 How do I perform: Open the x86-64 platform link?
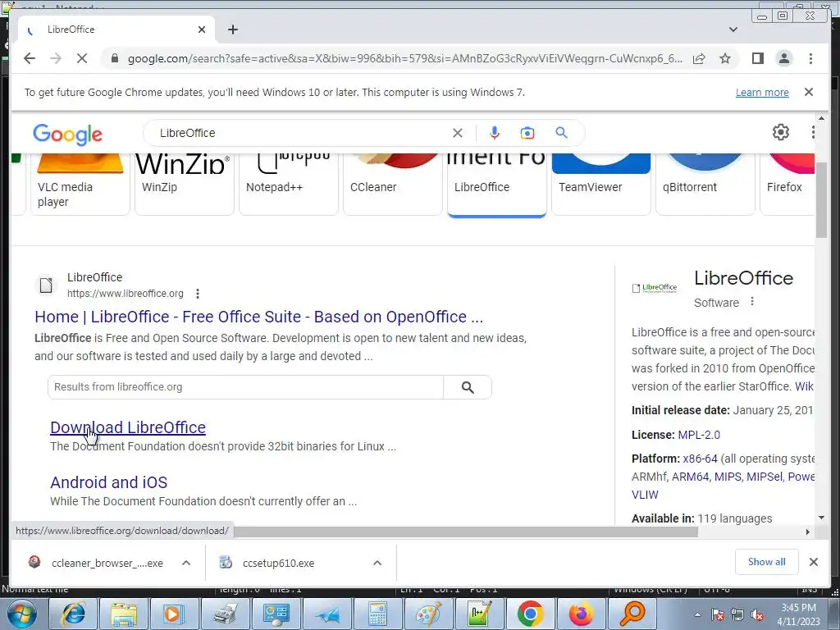700,459
